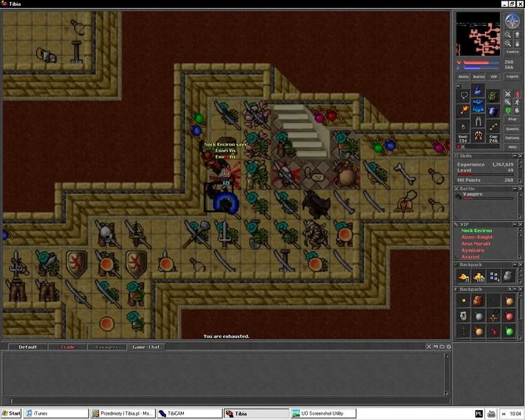The height and width of the screenshot is (420, 525).
Task: Set offensive fight mode crossed swords
Action: 508,94
